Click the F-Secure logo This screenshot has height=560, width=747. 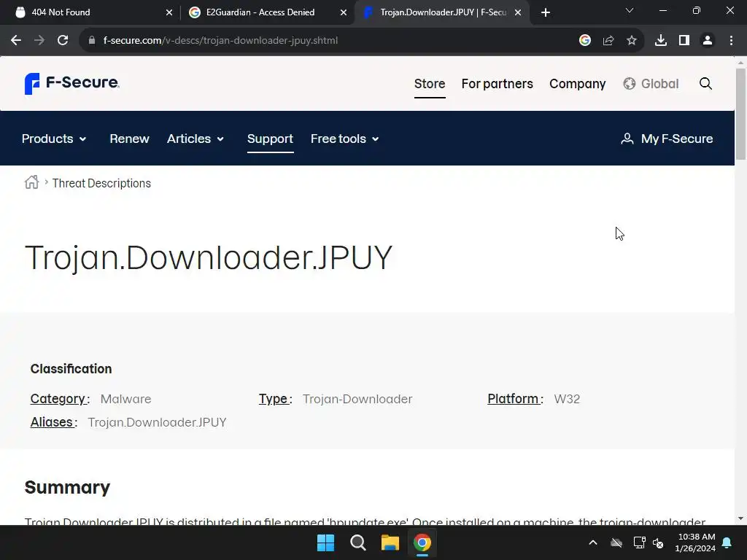pyautogui.click(x=72, y=83)
